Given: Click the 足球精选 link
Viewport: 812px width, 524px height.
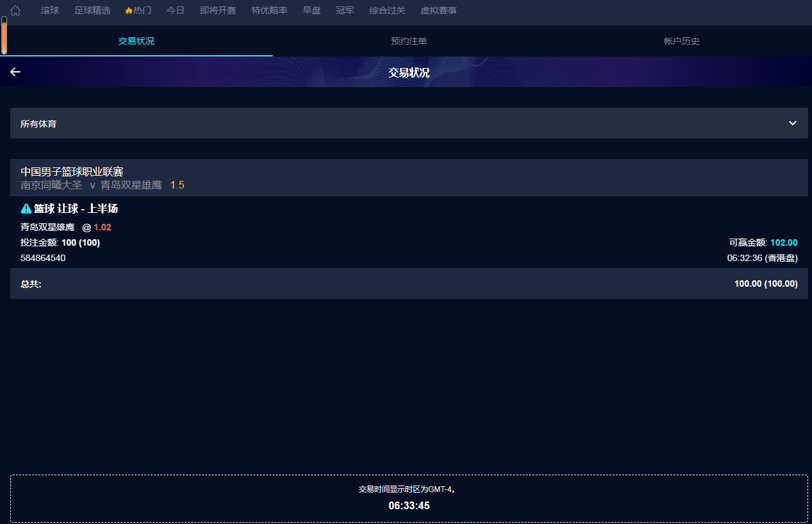Looking at the screenshot, I should click(x=92, y=10).
